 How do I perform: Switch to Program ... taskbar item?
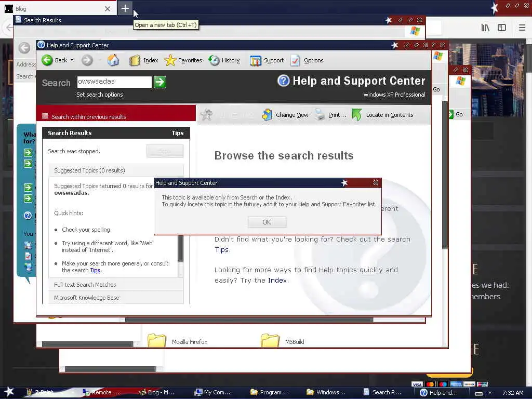pyautogui.click(x=270, y=392)
